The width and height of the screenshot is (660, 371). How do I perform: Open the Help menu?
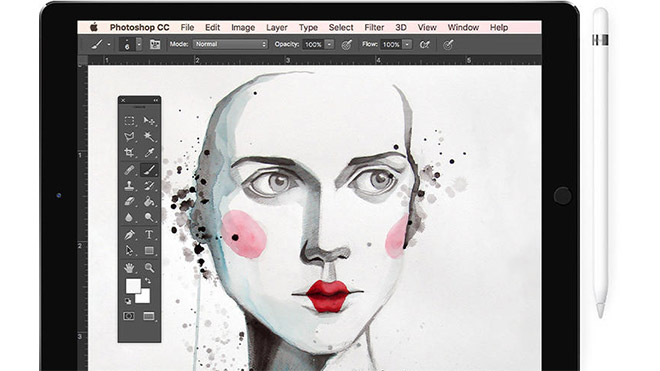[x=499, y=27]
